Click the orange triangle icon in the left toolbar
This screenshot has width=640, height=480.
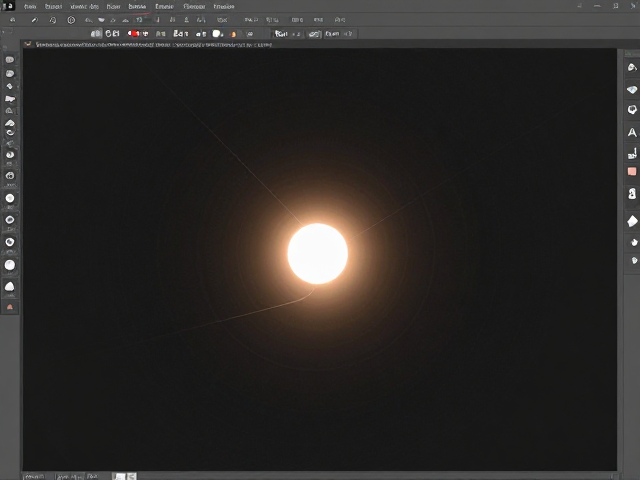pyautogui.click(x=10, y=307)
